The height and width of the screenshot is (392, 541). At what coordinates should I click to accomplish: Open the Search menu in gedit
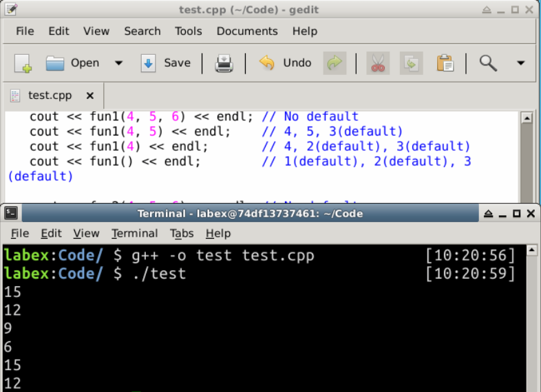(142, 31)
